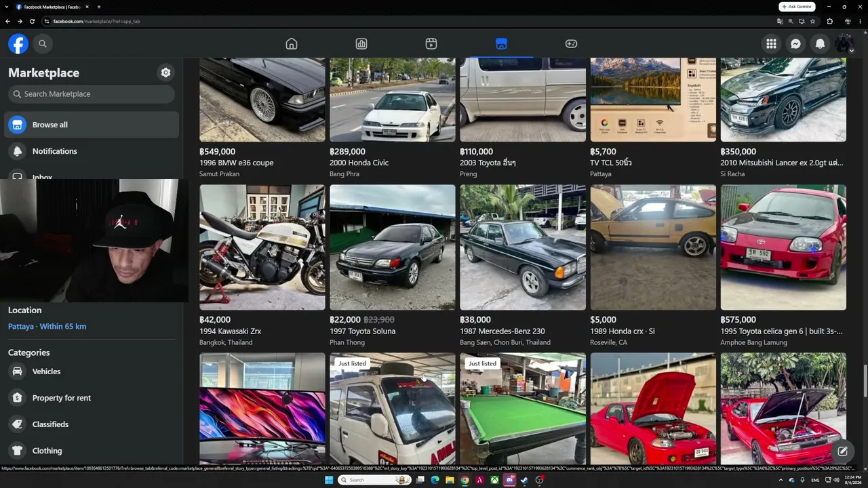Open TV TCL 50 listing title
The width and height of the screenshot is (868, 488).
coord(611,163)
